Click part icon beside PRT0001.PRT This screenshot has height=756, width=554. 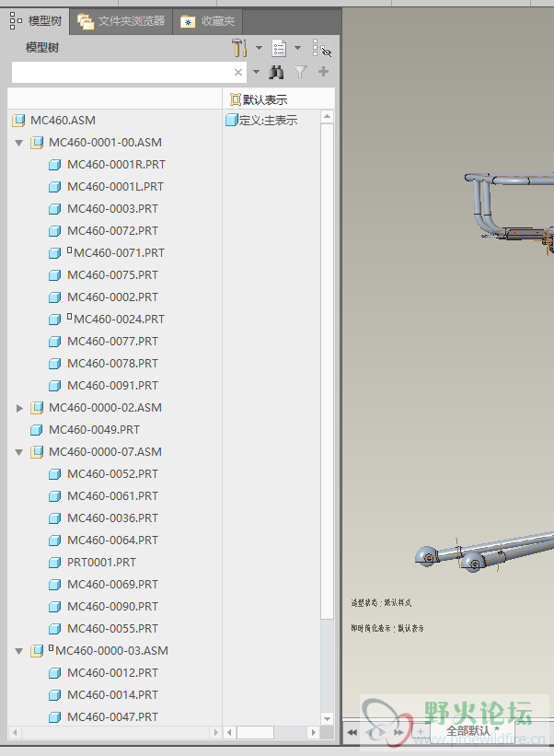tap(55, 563)
